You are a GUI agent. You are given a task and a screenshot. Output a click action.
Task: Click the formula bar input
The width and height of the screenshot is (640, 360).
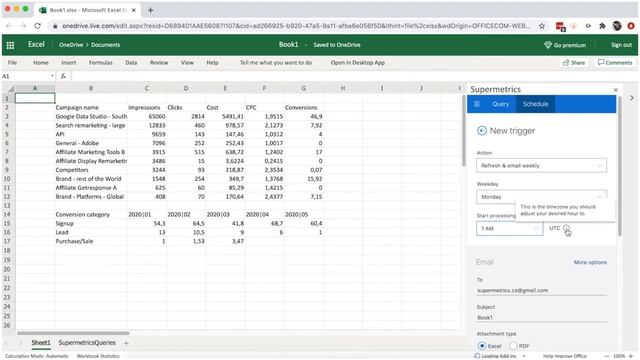pos(353,76)
